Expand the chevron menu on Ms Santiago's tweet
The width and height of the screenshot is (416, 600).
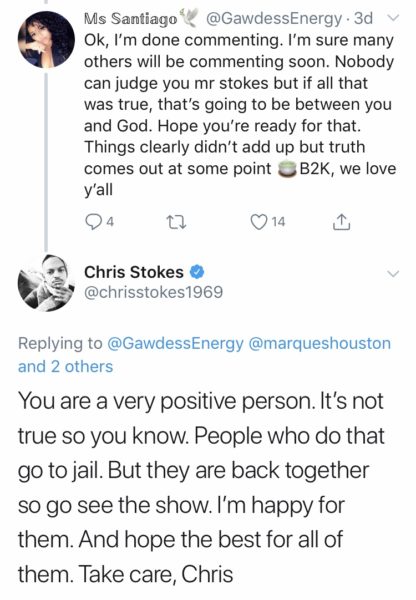(x=393, y=18)
